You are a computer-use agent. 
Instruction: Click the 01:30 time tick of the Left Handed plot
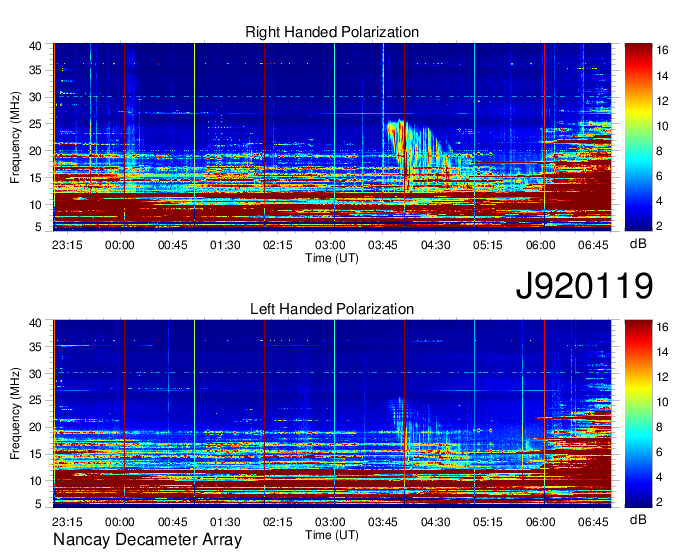[225, 522]
